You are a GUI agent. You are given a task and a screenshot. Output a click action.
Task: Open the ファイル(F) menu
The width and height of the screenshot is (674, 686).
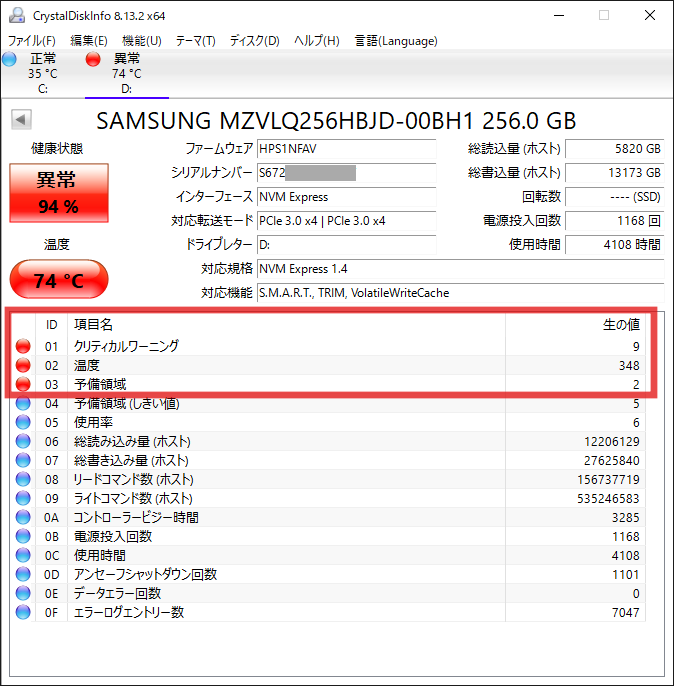tap(31, 41)
